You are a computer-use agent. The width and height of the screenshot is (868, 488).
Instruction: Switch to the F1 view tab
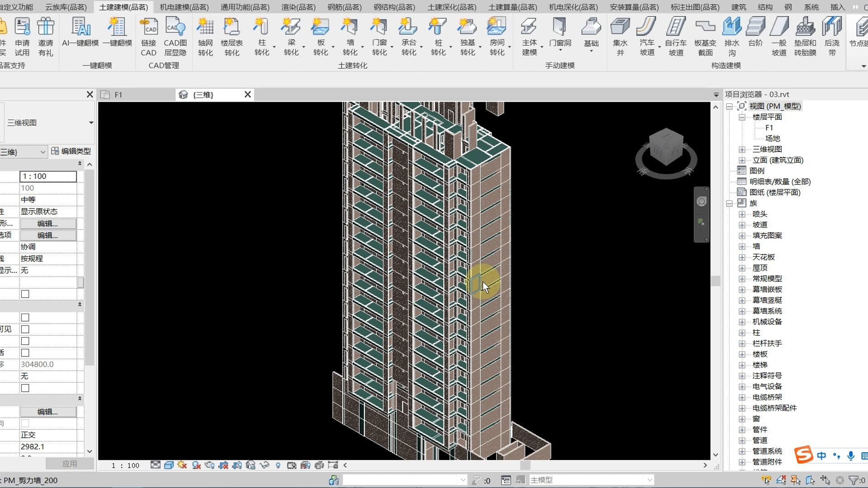tap(118, 95)
